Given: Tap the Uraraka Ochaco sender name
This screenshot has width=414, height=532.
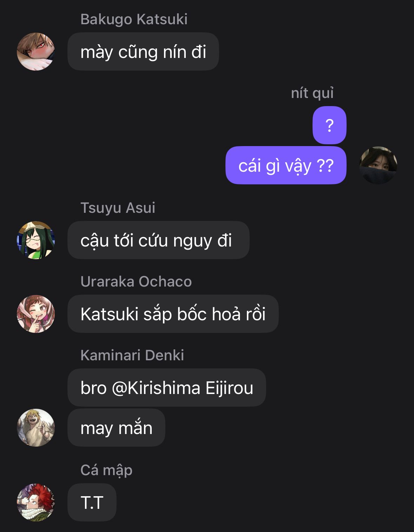Looking at the screenshot, I should click(x=136, y=282).
